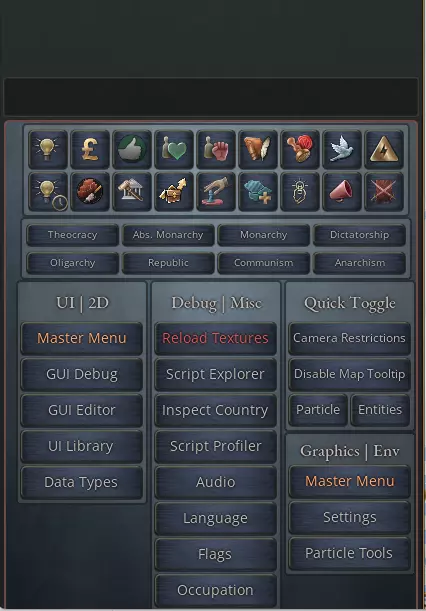Click the lightbulb with clock icon
426x611 pixels.
tap(48, 192)
